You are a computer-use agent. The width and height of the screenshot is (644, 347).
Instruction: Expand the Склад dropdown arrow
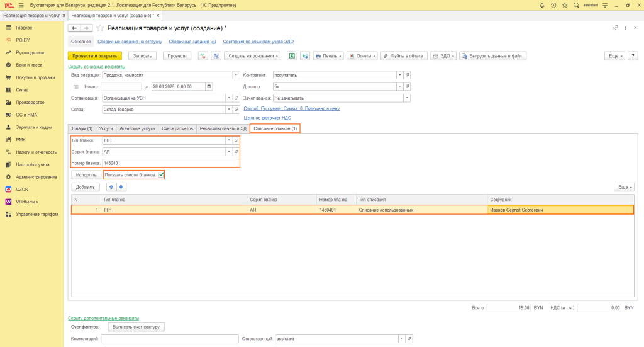tap(229, 110)
